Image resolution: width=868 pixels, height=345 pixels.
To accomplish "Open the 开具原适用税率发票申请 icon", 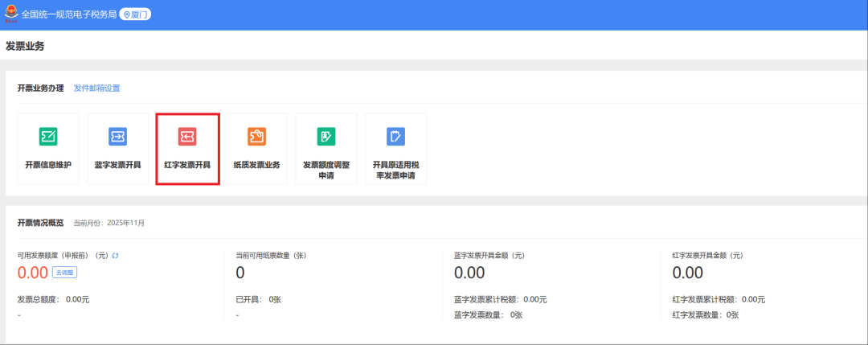I will click(395, 137).
